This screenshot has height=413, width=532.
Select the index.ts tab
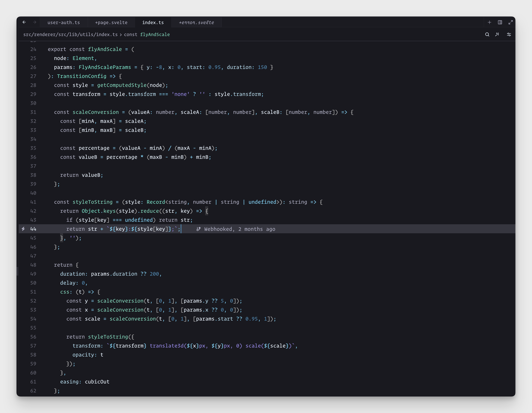coord(153,22)
